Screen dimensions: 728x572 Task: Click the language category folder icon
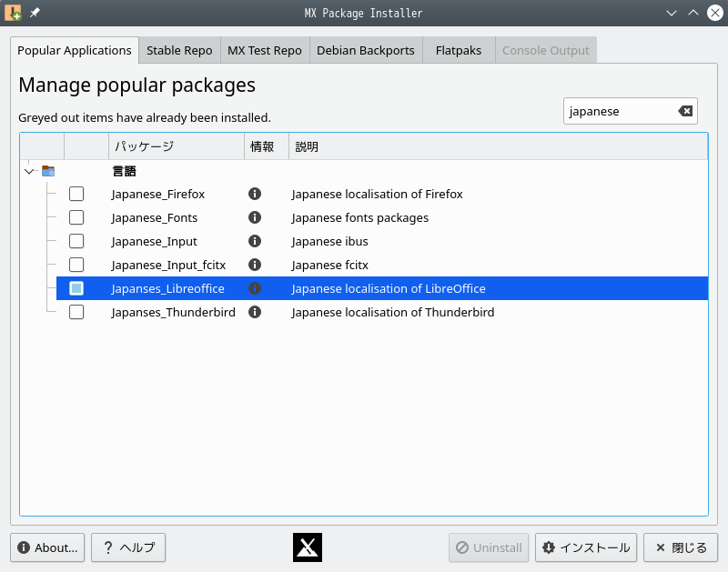[48, 171]
